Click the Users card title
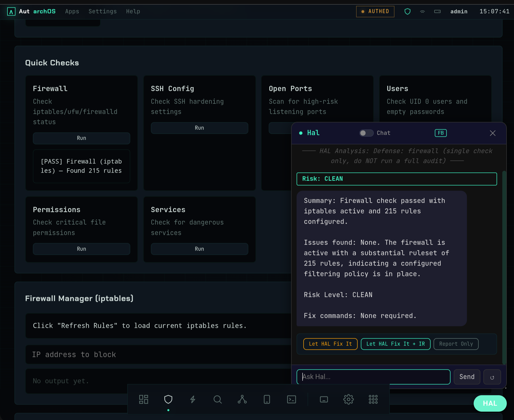The image size is (514, 420). (397, 89)
